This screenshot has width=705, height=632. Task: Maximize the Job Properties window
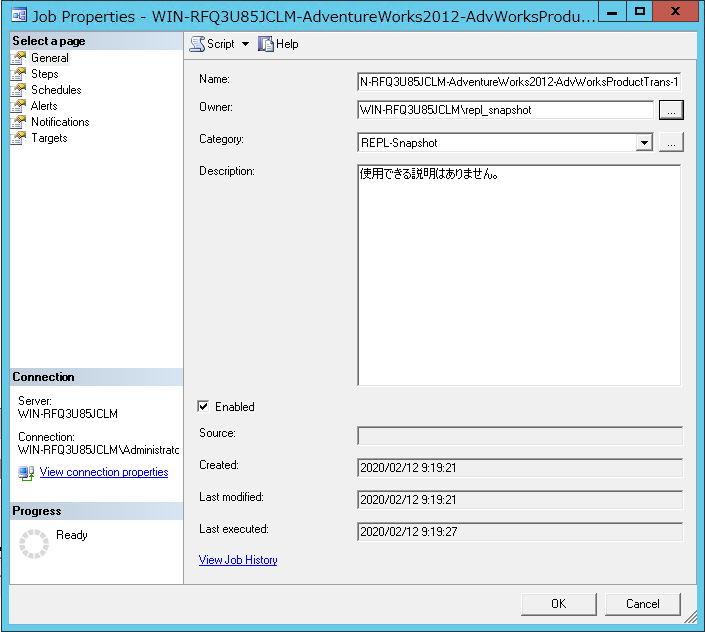pos(640,12)
